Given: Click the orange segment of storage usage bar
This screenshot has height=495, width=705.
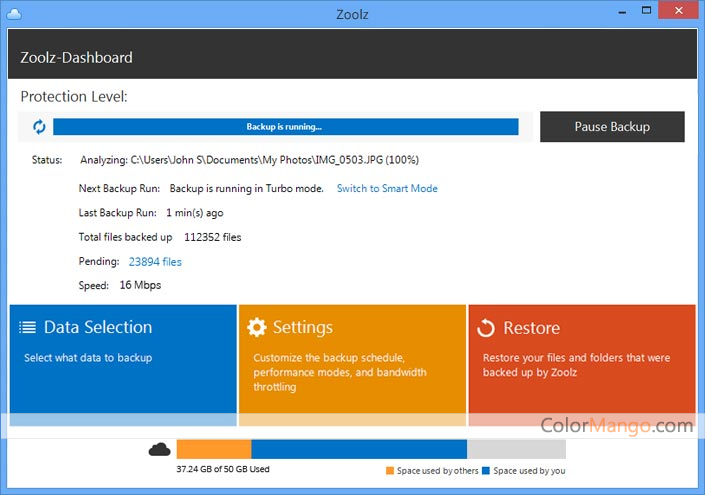Looking at the screenshot, I should click(x=214, y=449).
